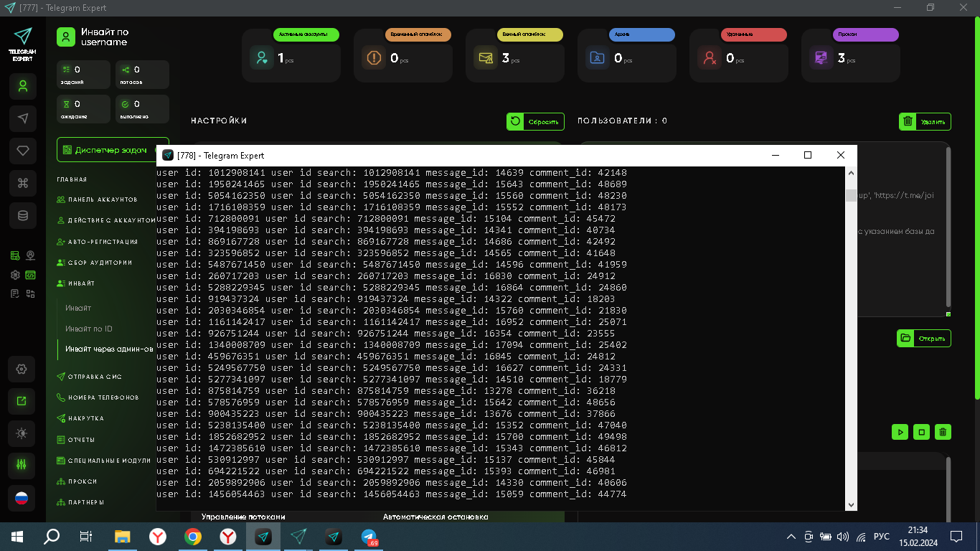The height and width of the screenshot is (551, 980).
Task: Click the database stack sidebar icon
Action: coord(23,215)
